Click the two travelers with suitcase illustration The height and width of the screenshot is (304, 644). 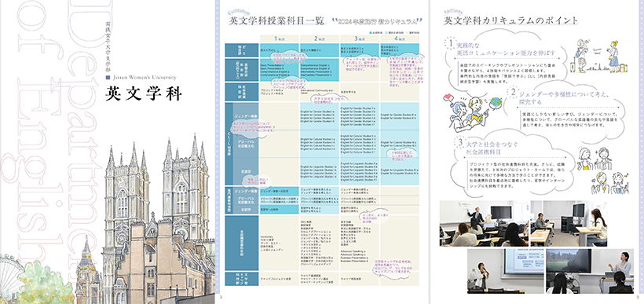pos(599,57)
